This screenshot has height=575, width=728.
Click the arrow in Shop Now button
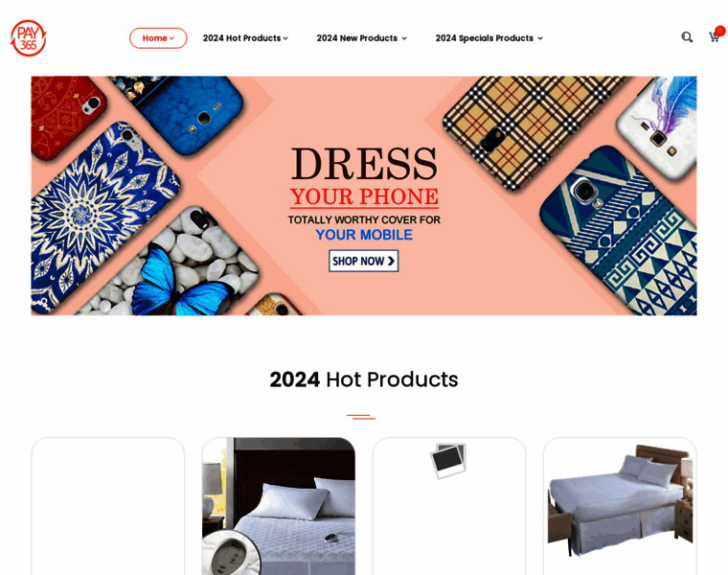coord(391,261)
